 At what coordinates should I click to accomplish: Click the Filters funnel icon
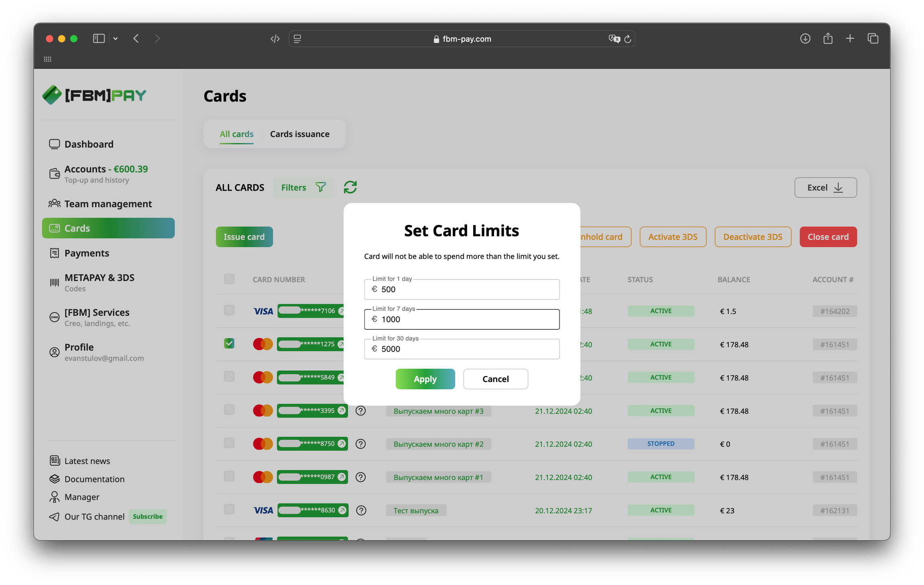click(321, 187)
